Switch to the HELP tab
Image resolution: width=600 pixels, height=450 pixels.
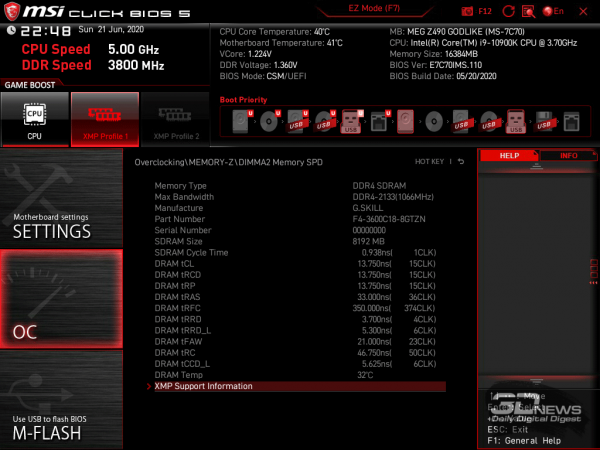tap(509, 156)
